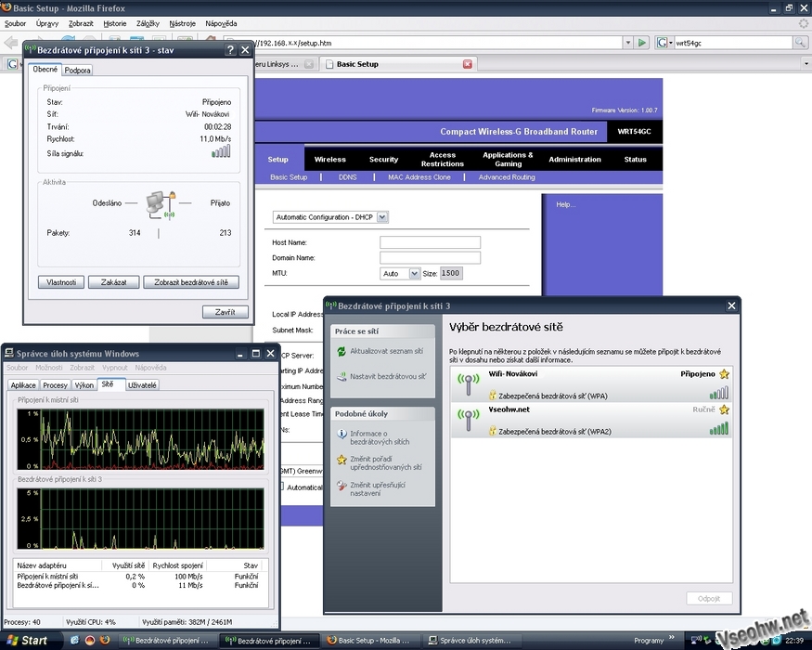Open the Soubor menu in Firefox
This screenshot has width=812, height=650.
point(15,23)
